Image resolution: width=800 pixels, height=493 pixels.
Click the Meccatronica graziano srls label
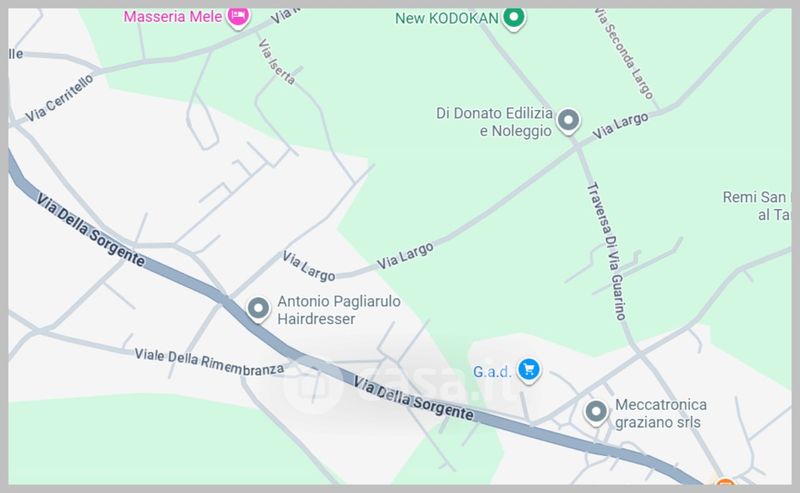pos(661,414)
